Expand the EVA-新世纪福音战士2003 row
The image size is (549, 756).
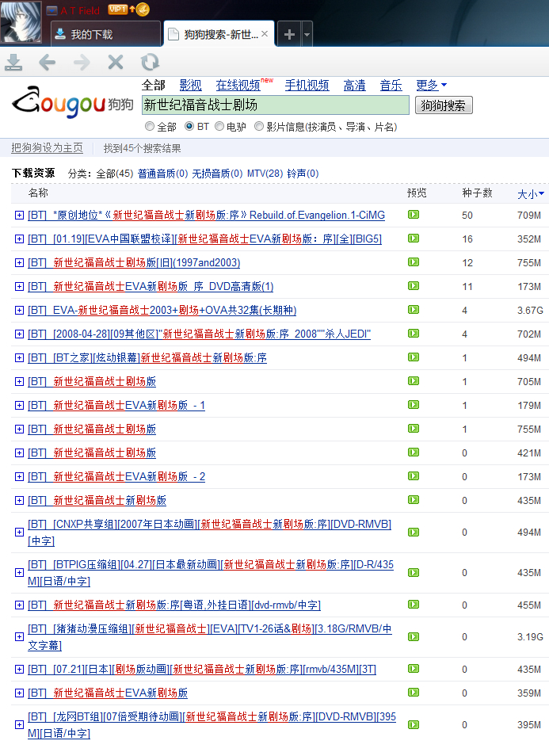[x=19, y=310]
